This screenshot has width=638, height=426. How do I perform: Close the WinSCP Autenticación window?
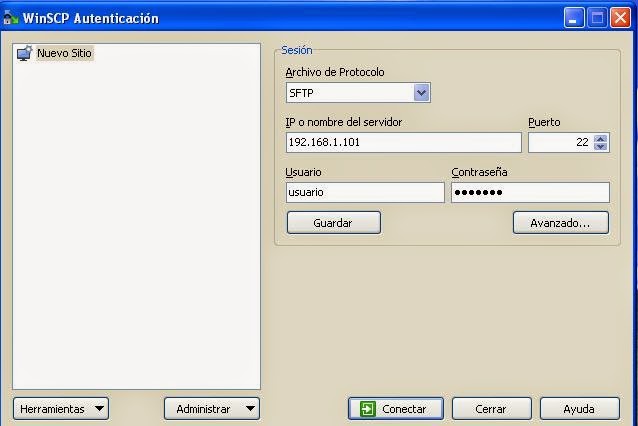pyautogui.click(x=620, y=18)
